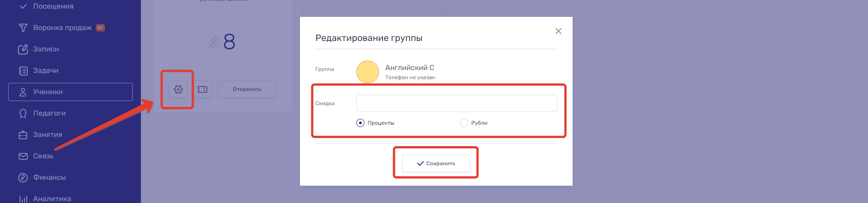Viewport: 868px width, 203px height.
Task: Click the gear settings icon on group card
Action: point(178,89)
